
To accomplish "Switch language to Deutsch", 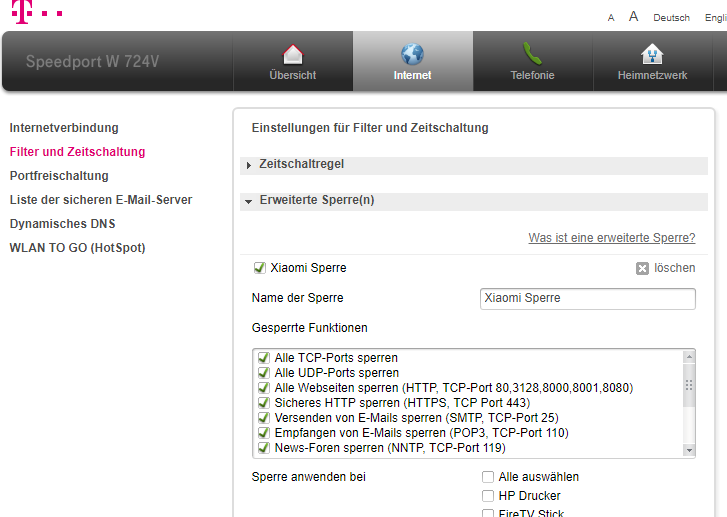I will coord(671,18).
